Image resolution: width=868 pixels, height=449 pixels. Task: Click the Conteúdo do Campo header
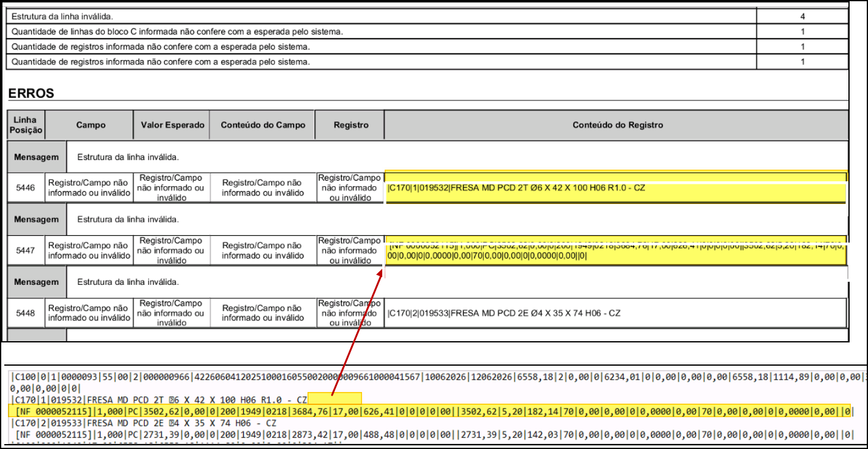(262, 125)
